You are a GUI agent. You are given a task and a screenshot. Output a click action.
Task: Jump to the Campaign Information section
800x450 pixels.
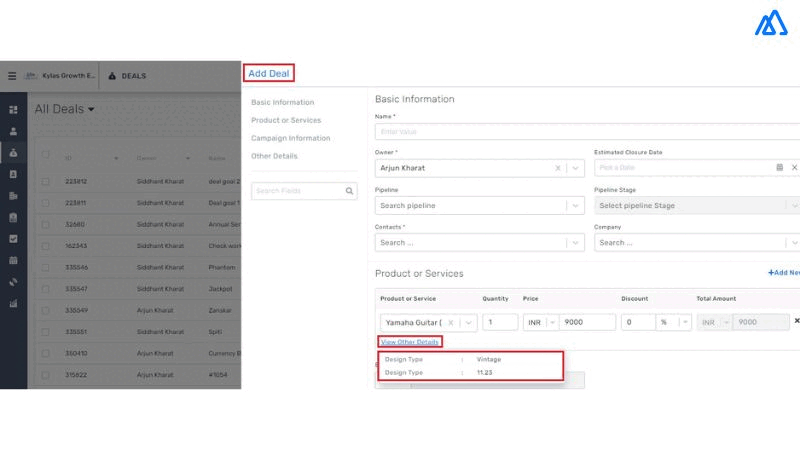(x=291, y=138)
